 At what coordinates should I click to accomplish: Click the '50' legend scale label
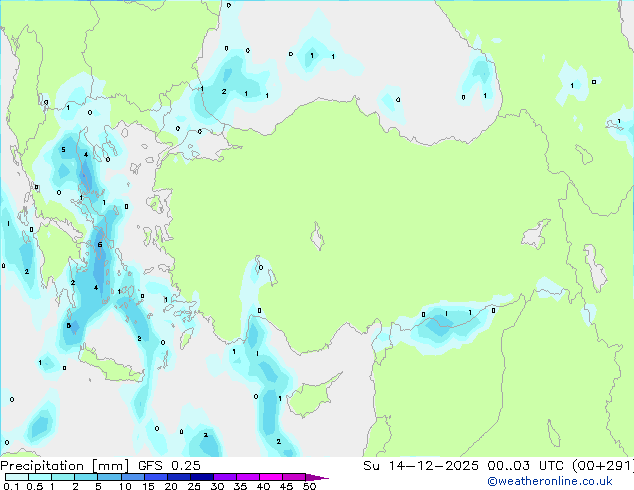[x=309, y=486]
